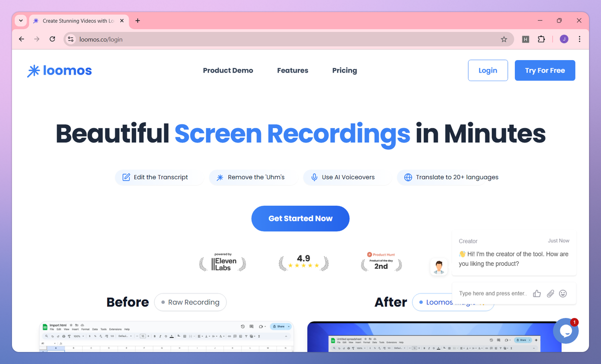Click the Raw Recording label pill
This screenshot has width=601, height=364.
190,302
